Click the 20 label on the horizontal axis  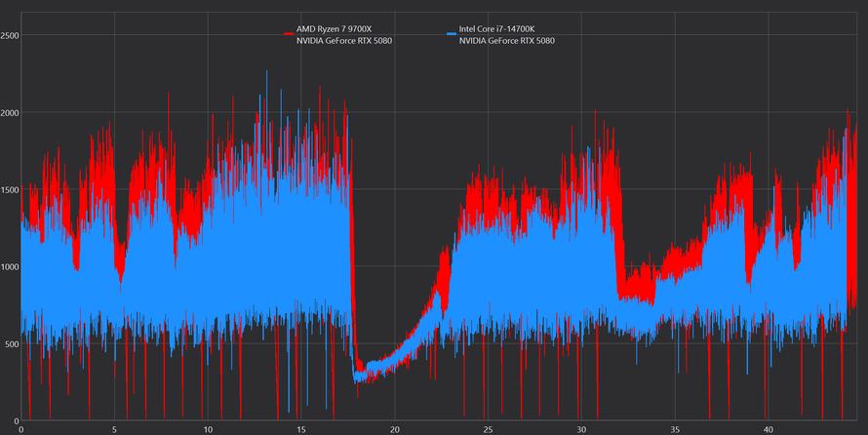pos(395,428)
